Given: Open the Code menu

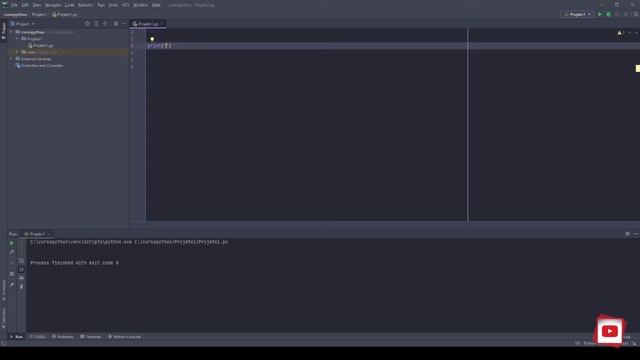Looking at the screenshot, I should pos(69,5).
